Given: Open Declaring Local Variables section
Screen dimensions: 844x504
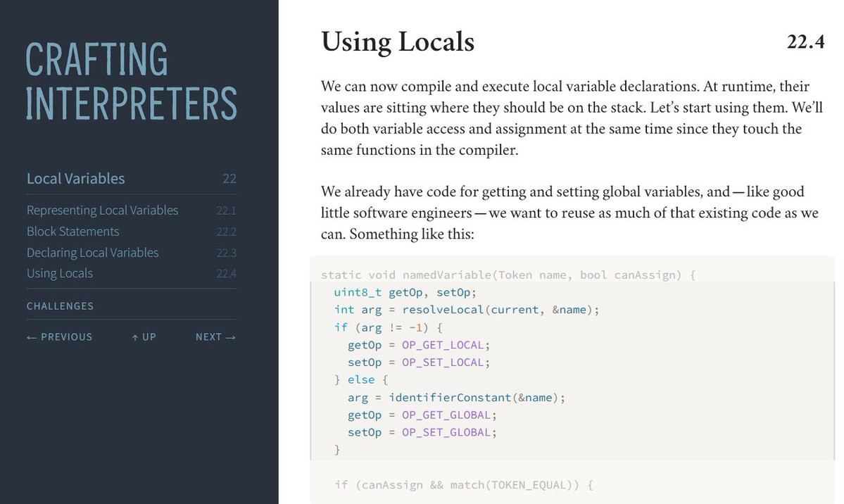Looking at the screenshot, I should click(93, 252).
